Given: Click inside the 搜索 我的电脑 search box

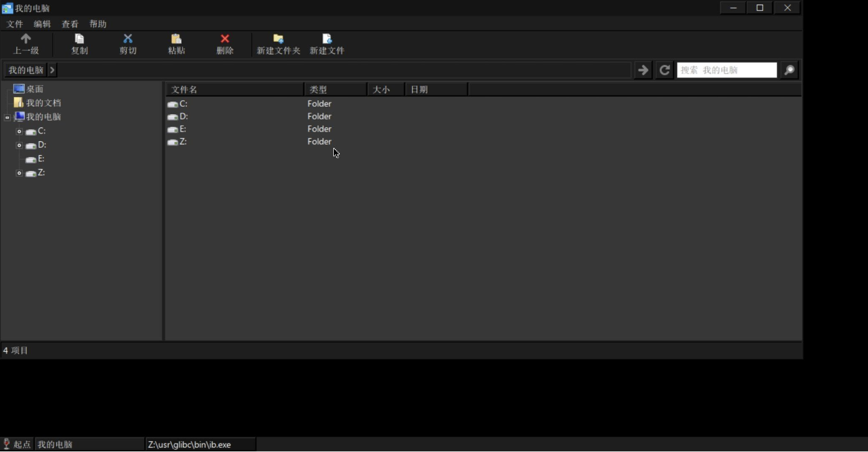Looking at the screenshot, I should pyautogui.click(x=727, y=70).
